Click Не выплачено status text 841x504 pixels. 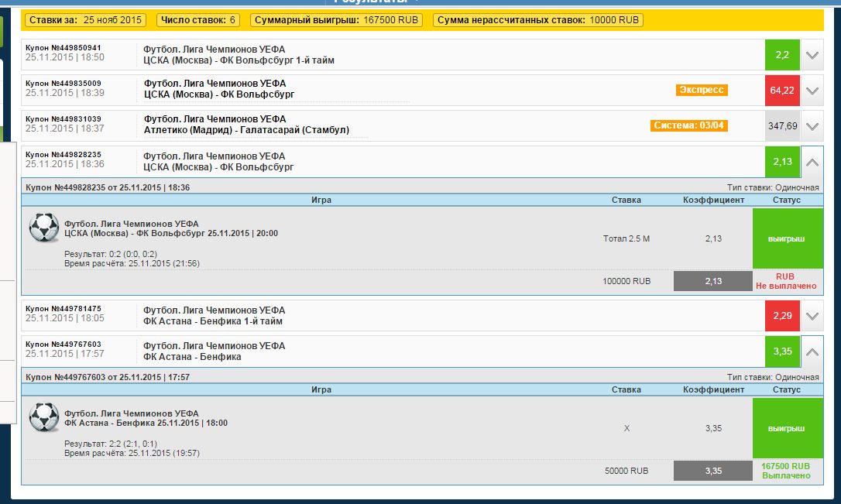[x=786, y=286]
